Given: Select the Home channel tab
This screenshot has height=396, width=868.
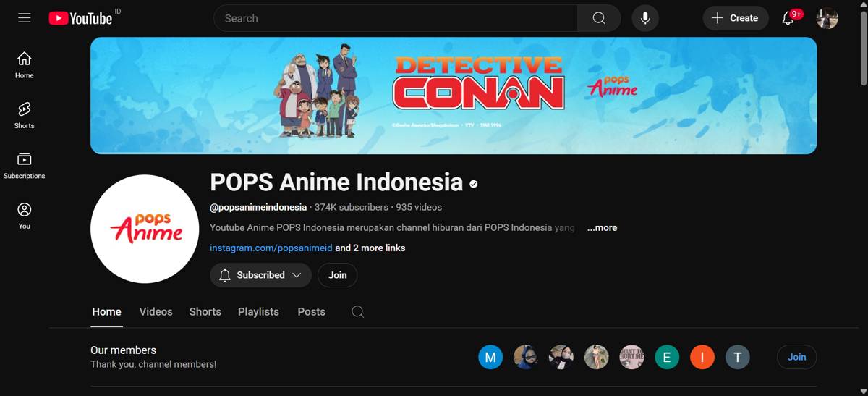Looking at the screenshot, I should click(x=106, y=312).
